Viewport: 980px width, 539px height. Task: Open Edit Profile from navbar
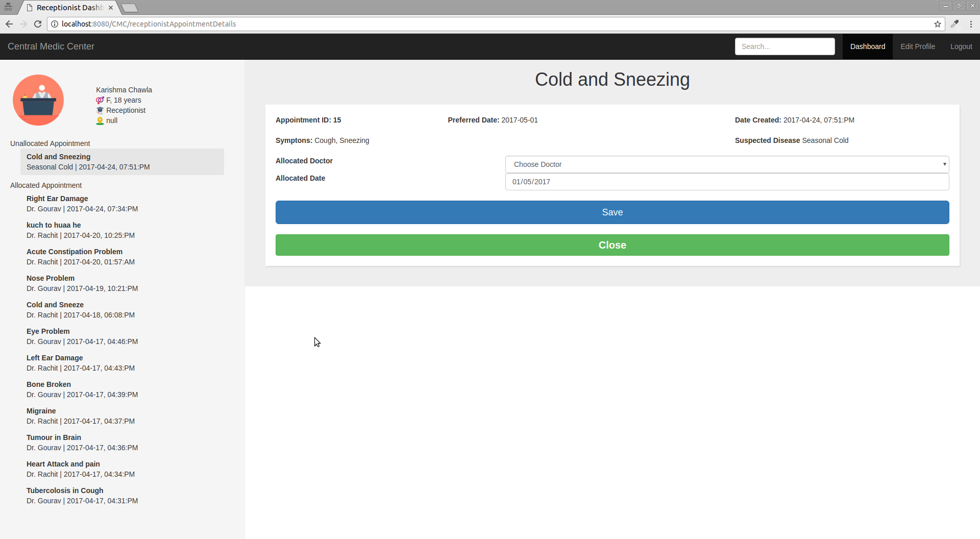coord(917,46)
